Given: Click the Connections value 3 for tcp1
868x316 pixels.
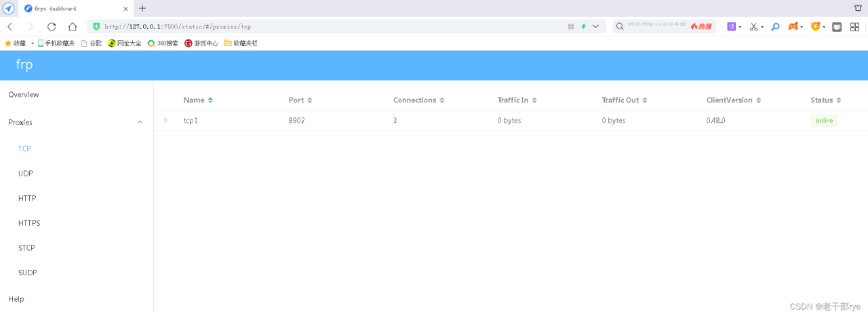Looking at the screenshot, I should pos(395,120).
